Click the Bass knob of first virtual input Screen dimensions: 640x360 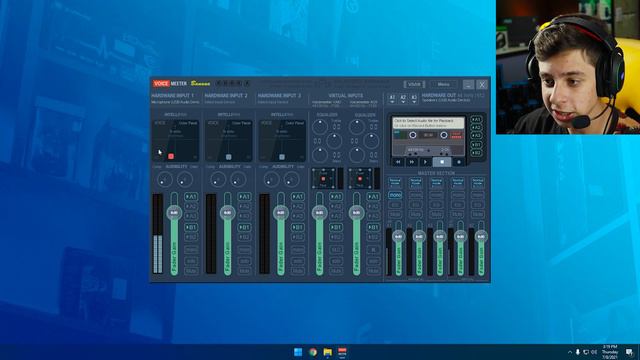(x=320, y=155)
